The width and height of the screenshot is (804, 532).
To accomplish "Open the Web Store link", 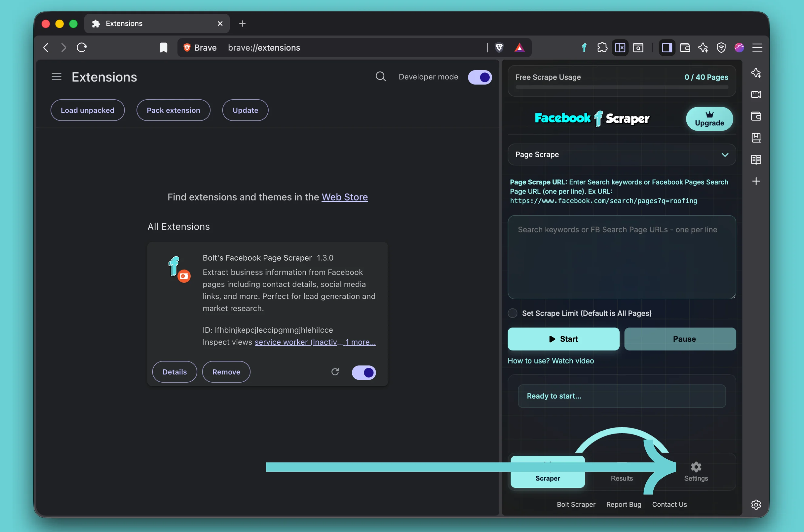I will tap(345, 197).
